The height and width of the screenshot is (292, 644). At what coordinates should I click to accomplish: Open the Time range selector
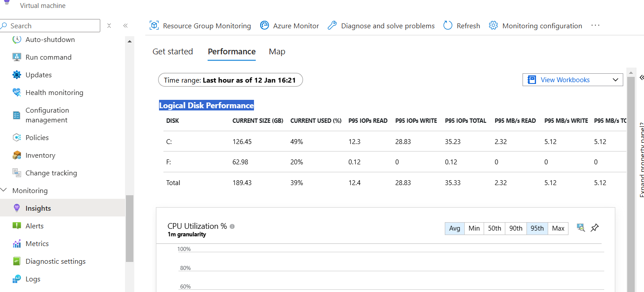click(231, 80)
